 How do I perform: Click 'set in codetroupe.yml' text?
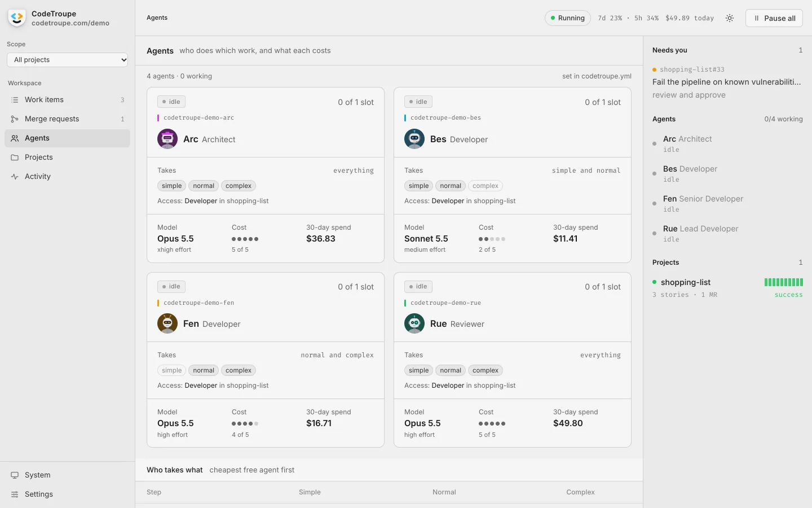coord(597,76)
